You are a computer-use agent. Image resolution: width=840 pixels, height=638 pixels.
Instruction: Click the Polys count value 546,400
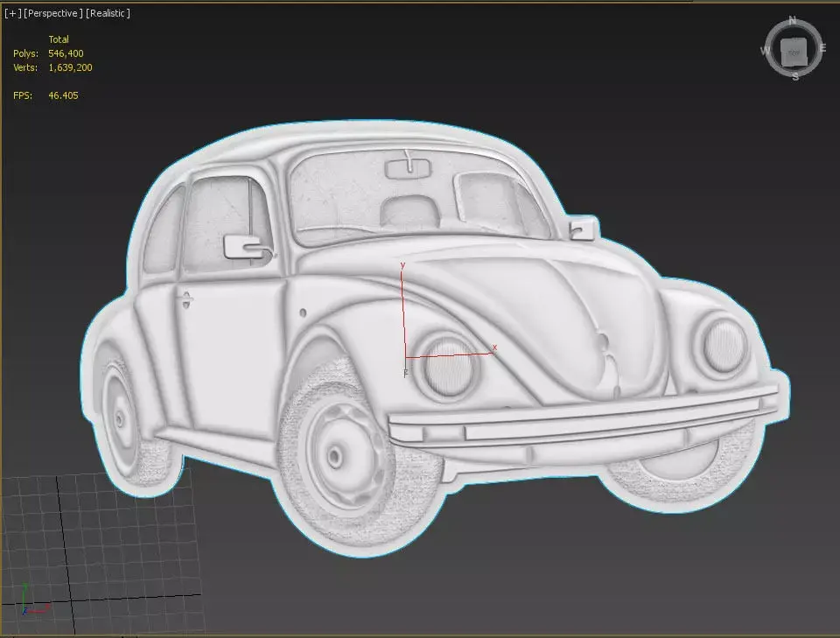tap(66, 53)
